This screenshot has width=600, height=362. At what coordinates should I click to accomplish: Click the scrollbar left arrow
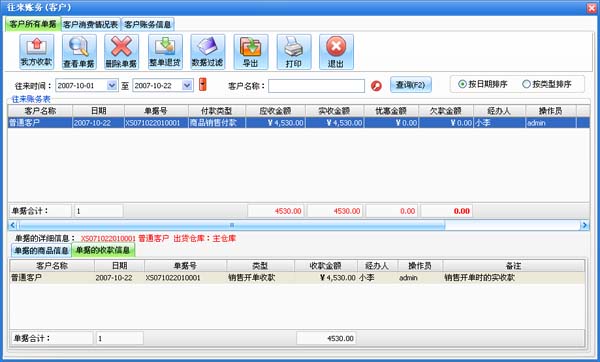pyautogui.click(x=13, y=225)
